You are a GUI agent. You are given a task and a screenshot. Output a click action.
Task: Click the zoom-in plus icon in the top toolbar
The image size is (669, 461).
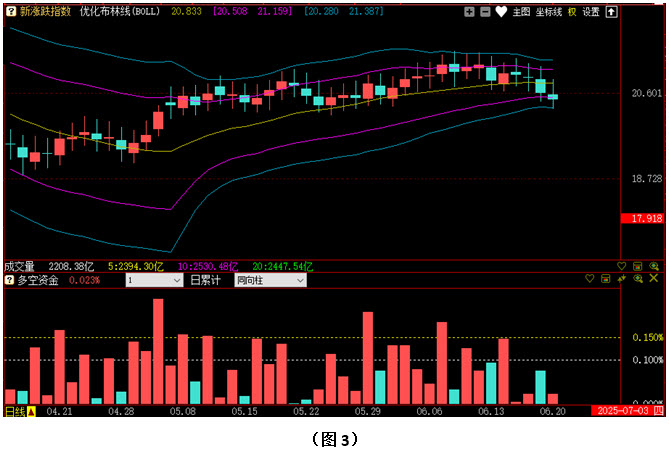[470, 12]
